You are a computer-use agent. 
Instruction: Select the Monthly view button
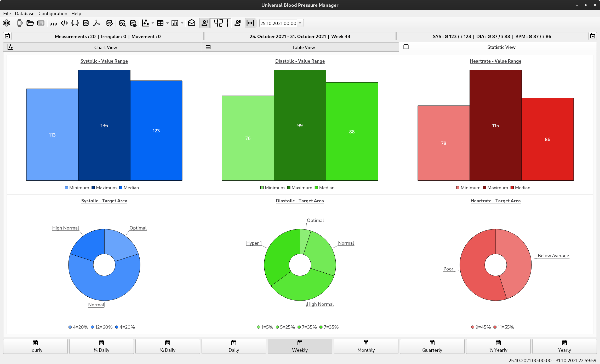(x=366, y=346)
